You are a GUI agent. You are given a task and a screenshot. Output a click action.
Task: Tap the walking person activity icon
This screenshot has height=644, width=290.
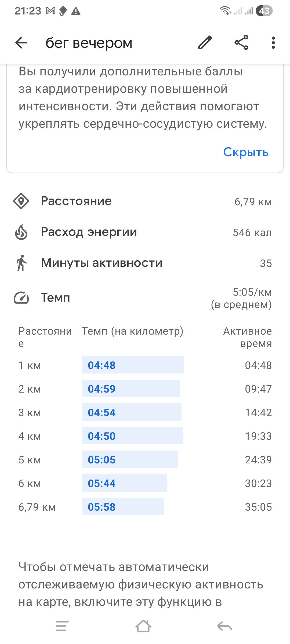pyautogui.click(x=21, y=263)
